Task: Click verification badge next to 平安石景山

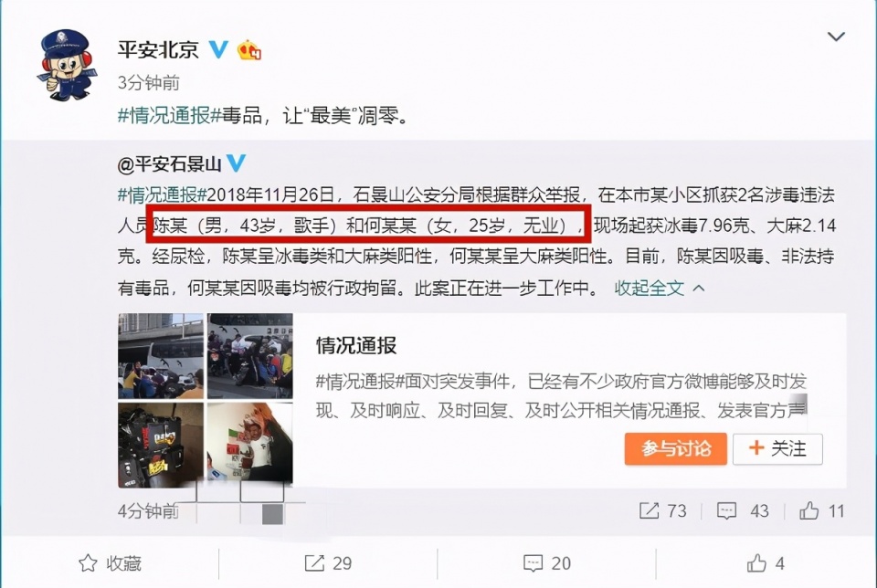Action: [x=236, y=163]
